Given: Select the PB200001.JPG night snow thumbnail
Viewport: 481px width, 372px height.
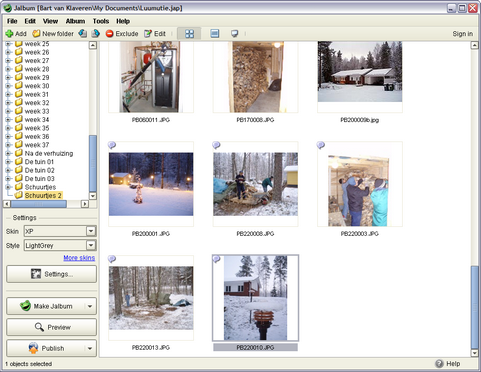Looking at the screenshot, I should [151, 184].
